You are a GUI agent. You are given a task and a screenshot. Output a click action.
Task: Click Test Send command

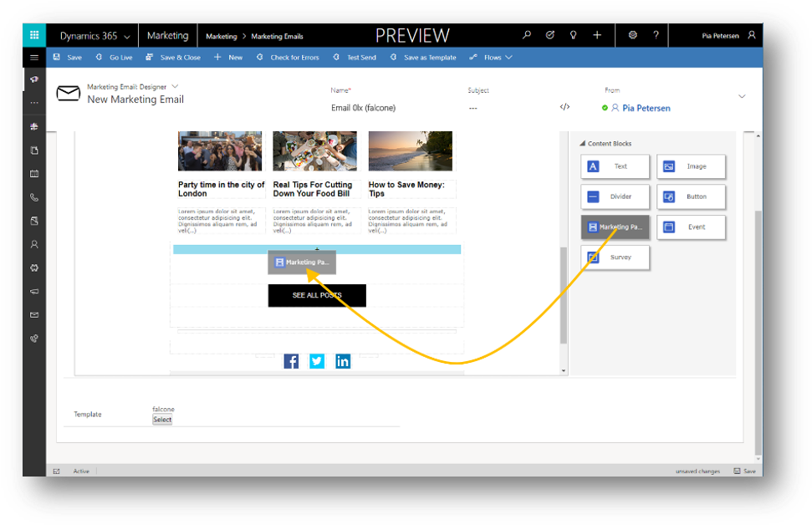(355, 58)
